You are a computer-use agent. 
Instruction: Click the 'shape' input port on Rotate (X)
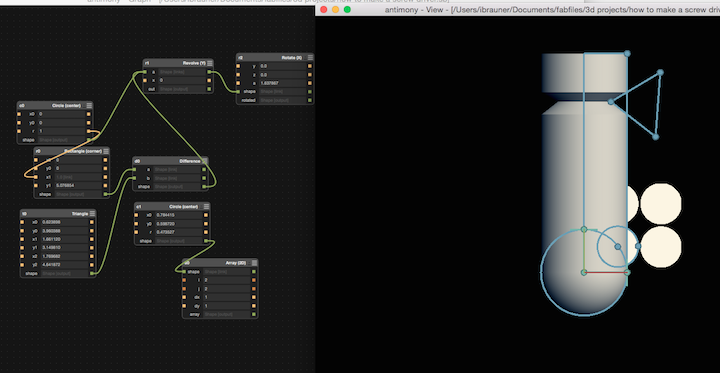pyautogui.click(x=238, y=91)
